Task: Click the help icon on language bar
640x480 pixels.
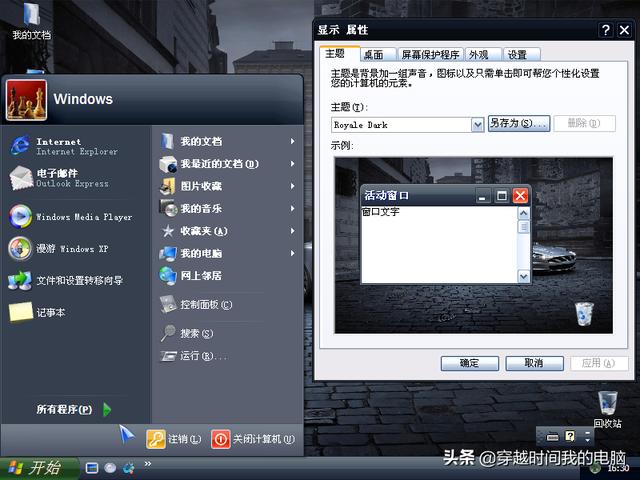Action: pyautogui.click(x=570, y=436)
